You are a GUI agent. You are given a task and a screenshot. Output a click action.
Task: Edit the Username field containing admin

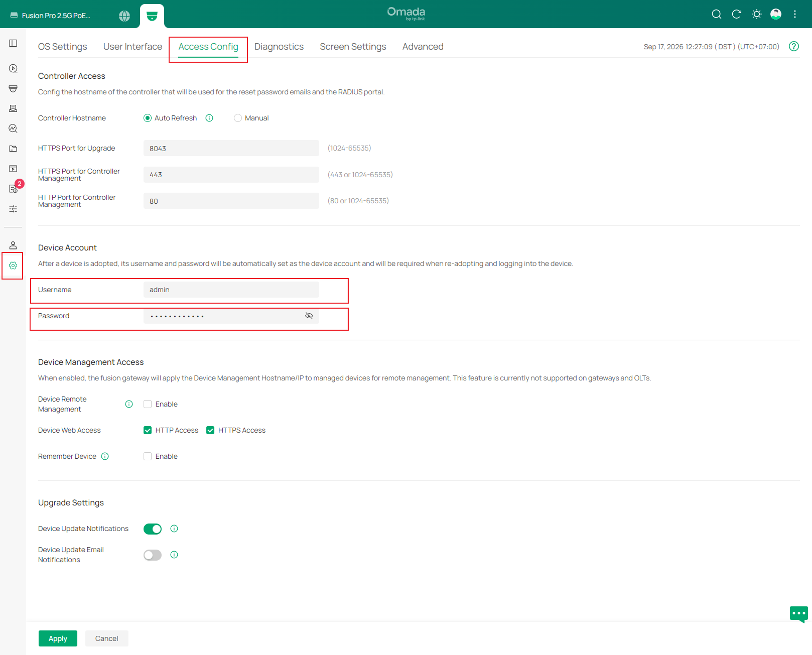[x=231, y=290]
